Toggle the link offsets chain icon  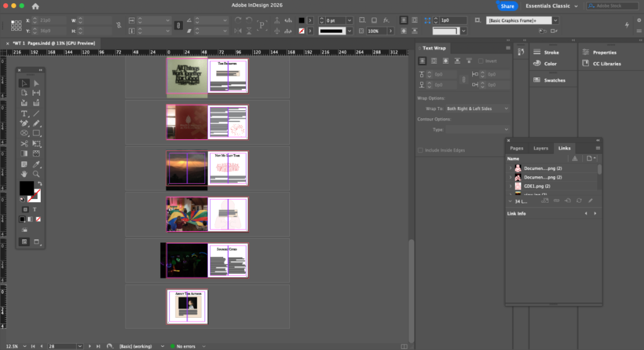coord(464,79)
